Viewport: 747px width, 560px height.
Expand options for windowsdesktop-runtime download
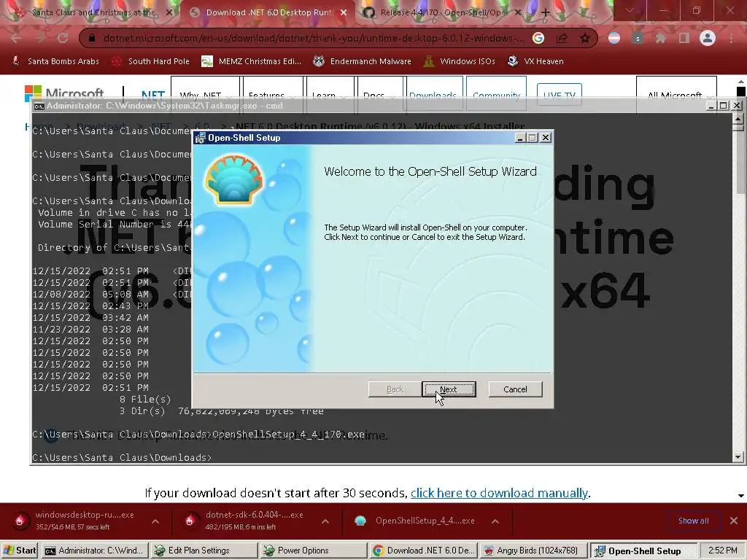155,521
